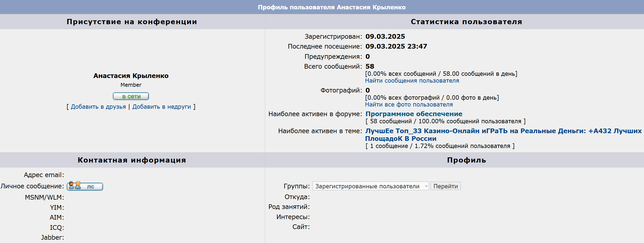Click the "Профиль" section header
The image size is (644, 243).
pos(466,160)
